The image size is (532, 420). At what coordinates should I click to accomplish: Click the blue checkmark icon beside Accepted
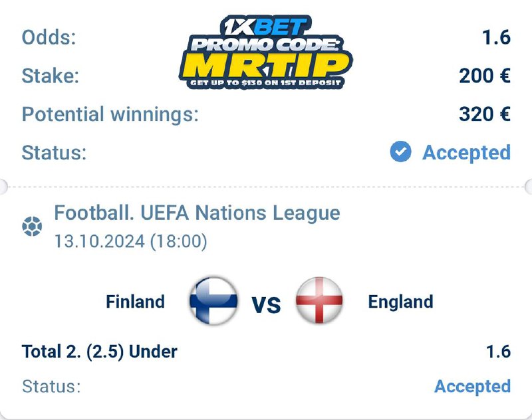400,153
